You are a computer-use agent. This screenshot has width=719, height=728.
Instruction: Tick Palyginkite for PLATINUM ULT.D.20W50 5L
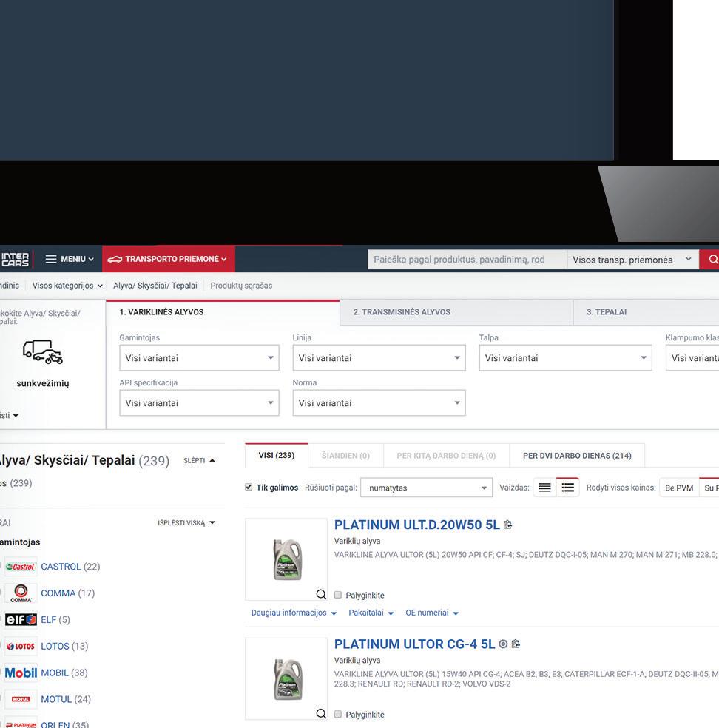(338, 595)
